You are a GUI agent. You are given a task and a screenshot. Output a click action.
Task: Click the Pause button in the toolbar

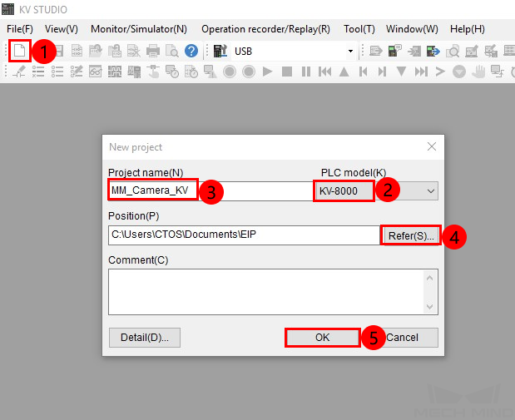(x=306, y=72)
